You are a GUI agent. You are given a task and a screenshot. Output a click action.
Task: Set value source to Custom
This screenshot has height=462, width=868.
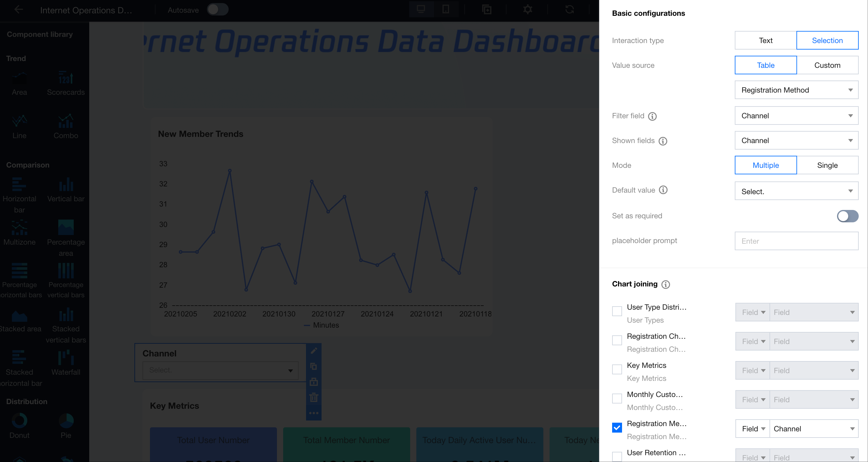coord(827,65)
